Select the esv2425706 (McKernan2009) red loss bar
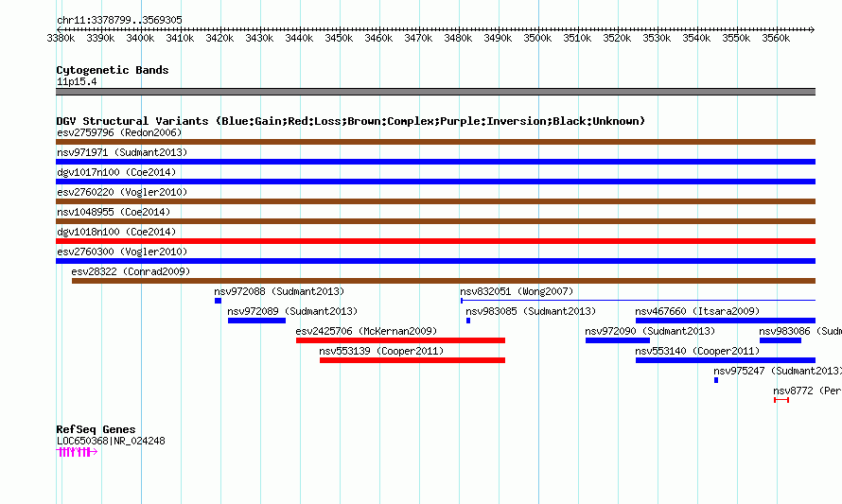842x504 pixels. 400,340
